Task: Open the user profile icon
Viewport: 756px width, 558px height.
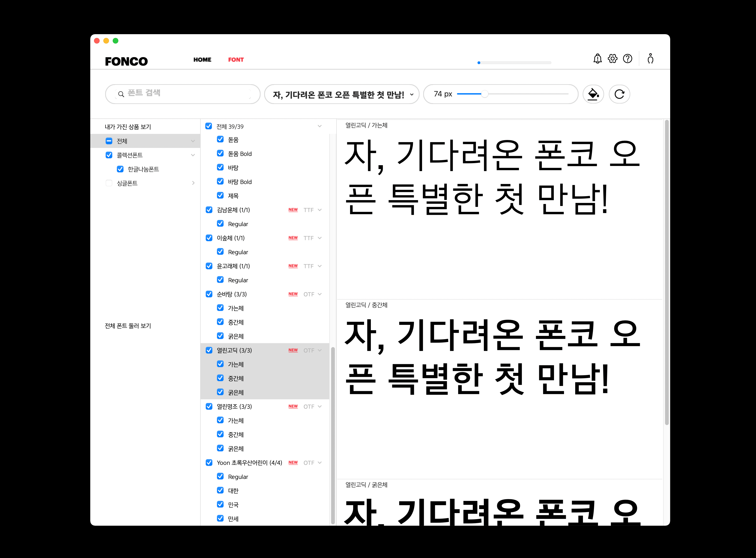Action: (650, 59)
